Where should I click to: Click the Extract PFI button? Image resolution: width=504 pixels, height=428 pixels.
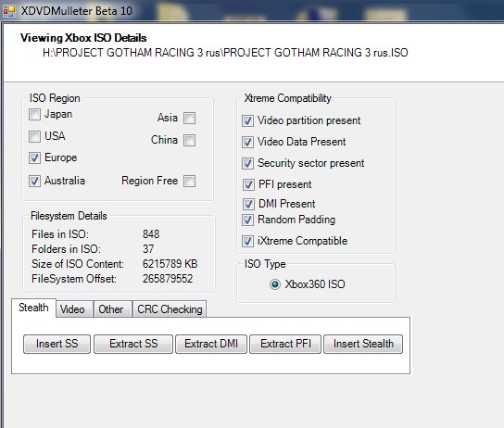click(x=285, y=344)
